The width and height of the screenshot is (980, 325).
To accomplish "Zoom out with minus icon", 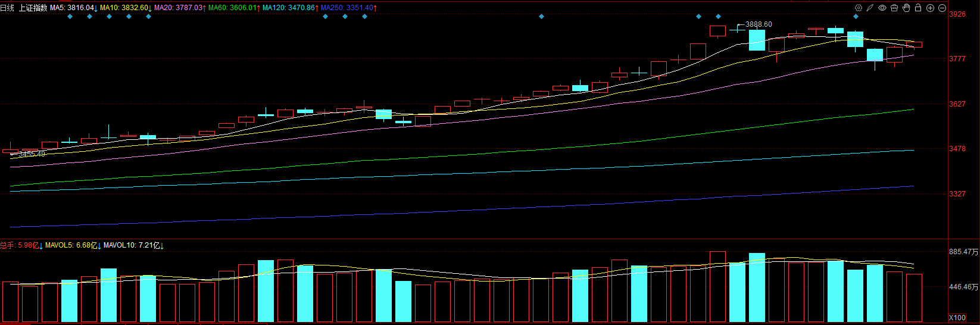I will [x=942, y=8].
